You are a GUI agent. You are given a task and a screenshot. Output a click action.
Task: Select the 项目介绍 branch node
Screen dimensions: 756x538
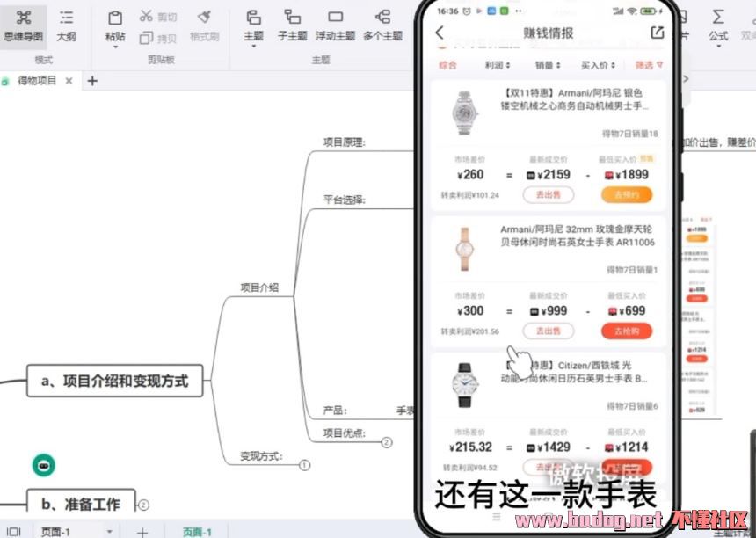point(259,287)
